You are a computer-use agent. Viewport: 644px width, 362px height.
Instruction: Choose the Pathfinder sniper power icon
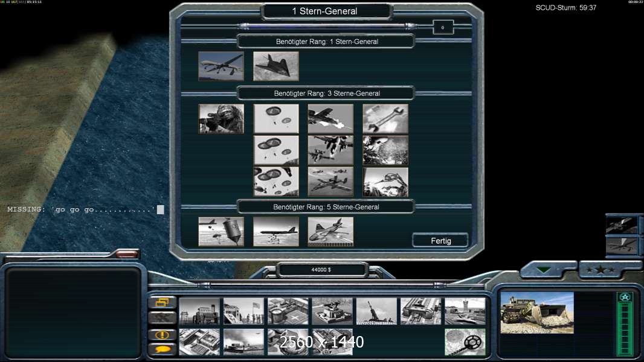pos(221,119)
